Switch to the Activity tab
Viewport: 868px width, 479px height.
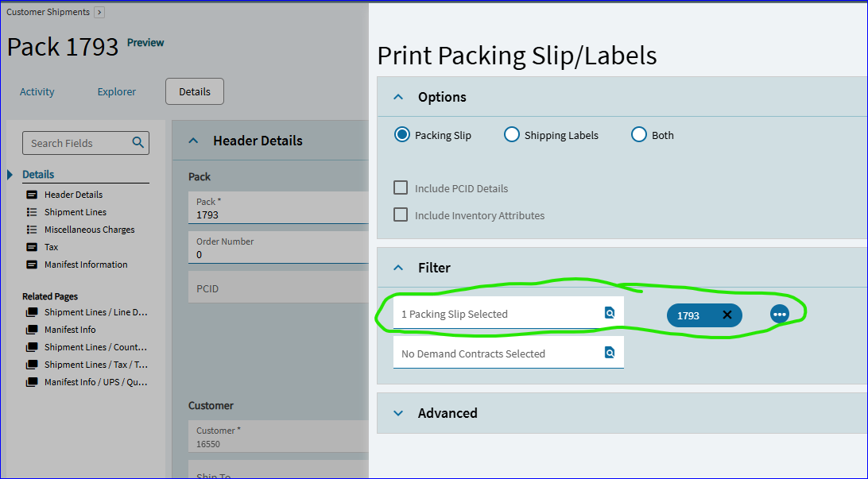[x=37, y=91]
